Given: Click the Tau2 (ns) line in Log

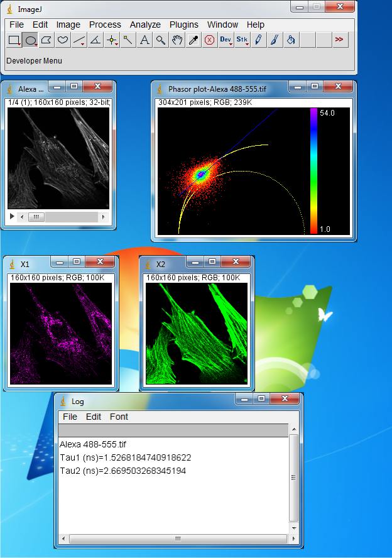Looking at the screenshot, I should pos(123,471).
